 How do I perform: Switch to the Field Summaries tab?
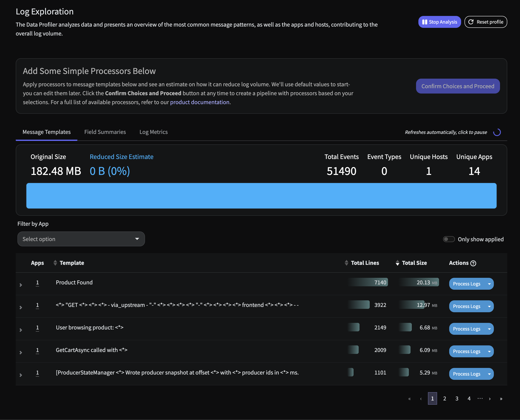[105, 132]
